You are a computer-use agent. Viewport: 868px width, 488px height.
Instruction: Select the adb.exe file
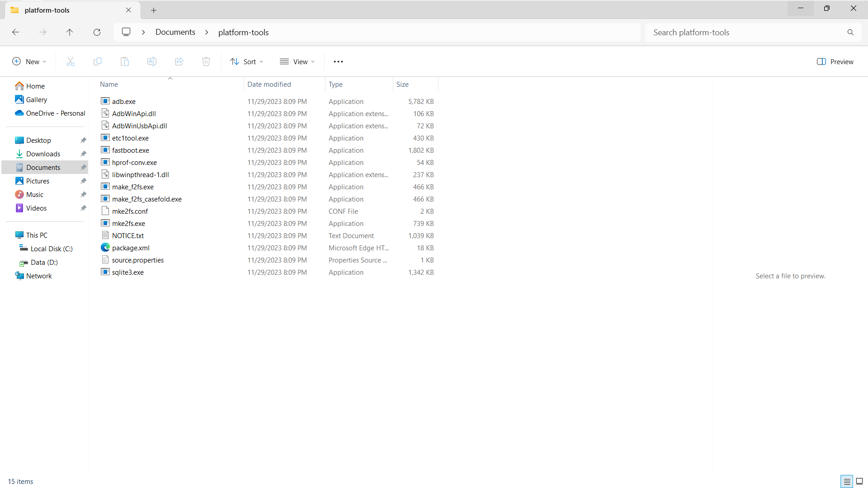(124, 101)
